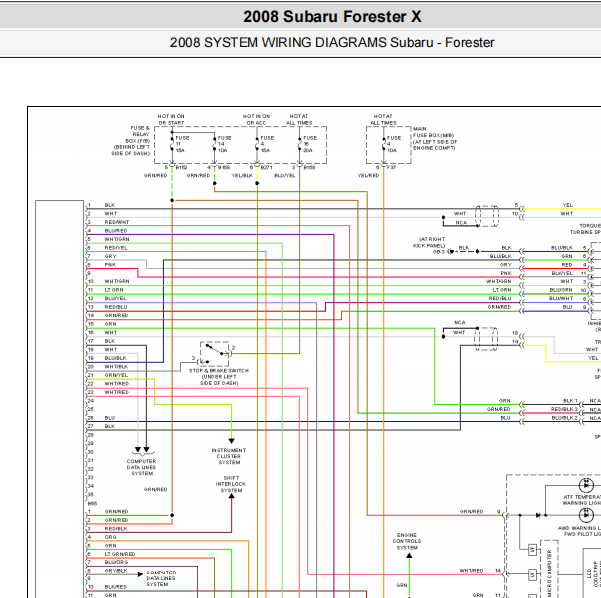This screenshot has height=598, width=601.
Task: Click 'BLU/YEL' label under fuse 16
Action: coord(285,176)
